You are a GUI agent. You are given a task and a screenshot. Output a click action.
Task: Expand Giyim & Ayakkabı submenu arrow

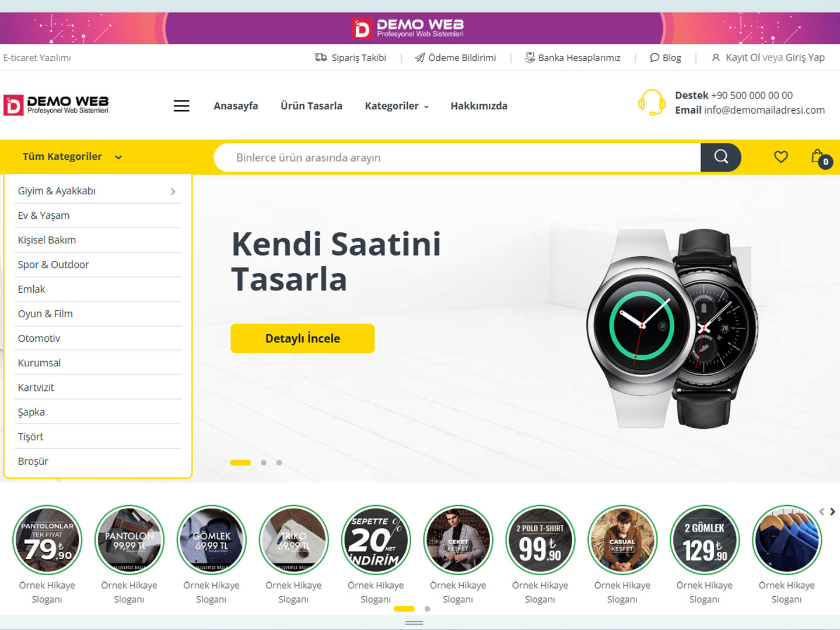tap(173, 191)
